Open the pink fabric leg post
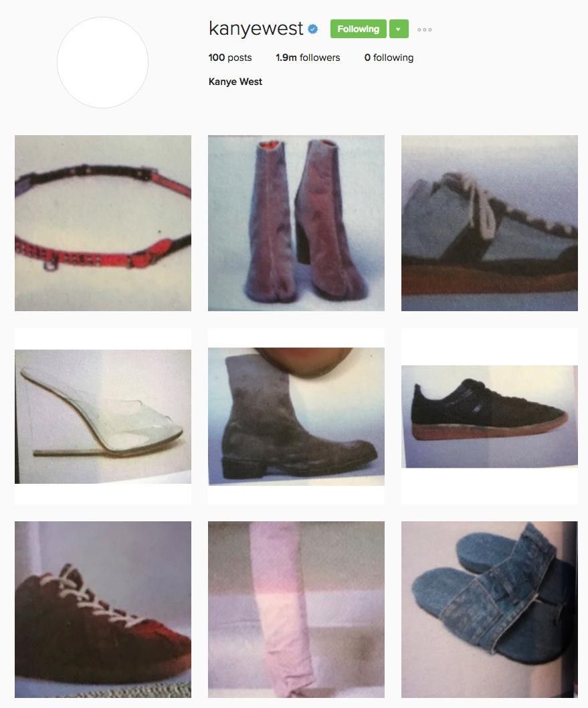The image size is (588, 708). [x=296, y=610]
